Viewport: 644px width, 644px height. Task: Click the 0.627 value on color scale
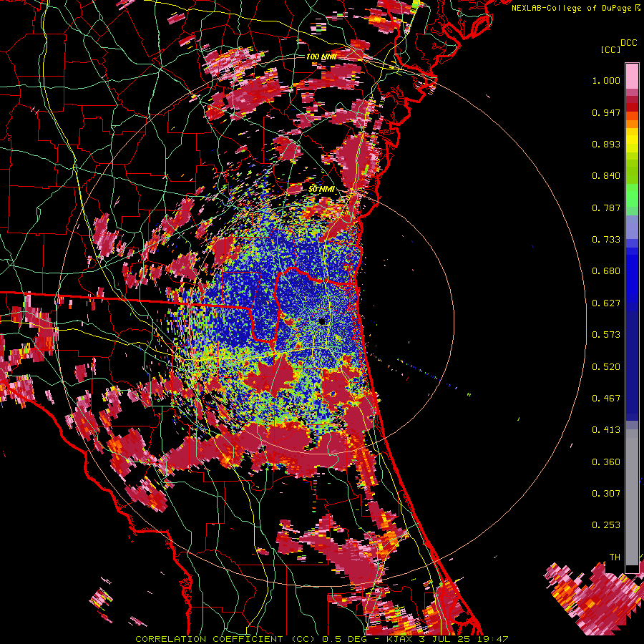click(x=606, y=303)
